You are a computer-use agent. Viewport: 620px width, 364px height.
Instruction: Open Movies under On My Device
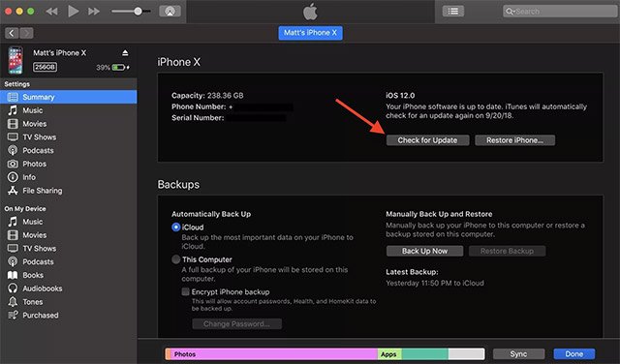(x=69, y=235)
